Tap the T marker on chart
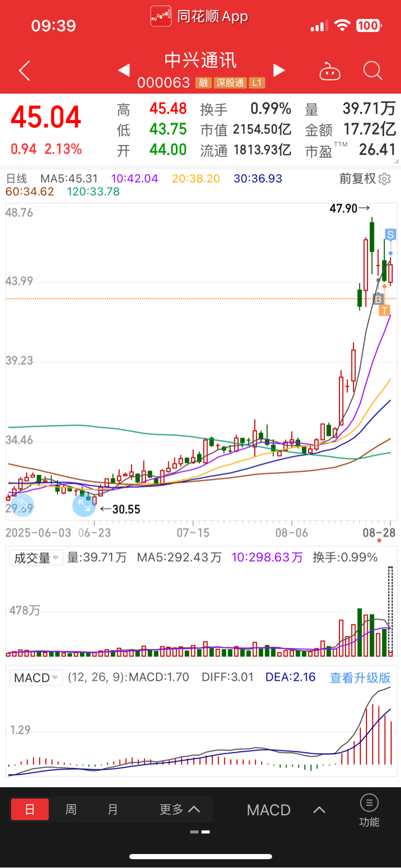 384,311
